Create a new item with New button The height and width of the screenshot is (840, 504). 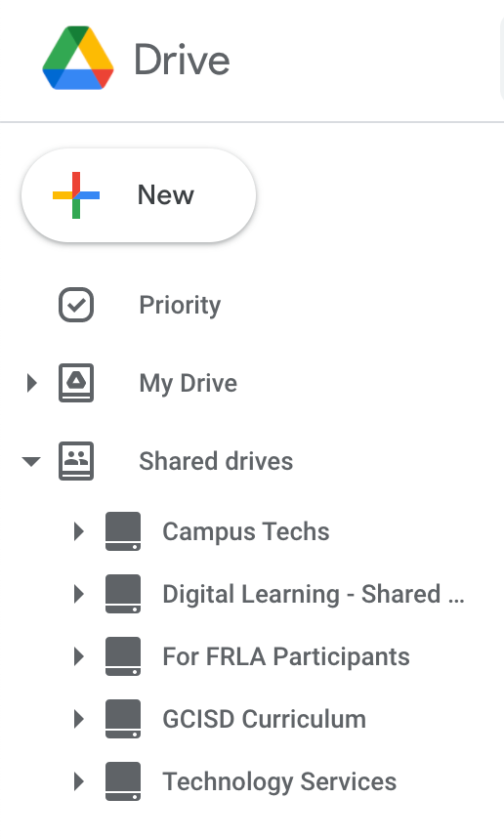pos(139,195)
